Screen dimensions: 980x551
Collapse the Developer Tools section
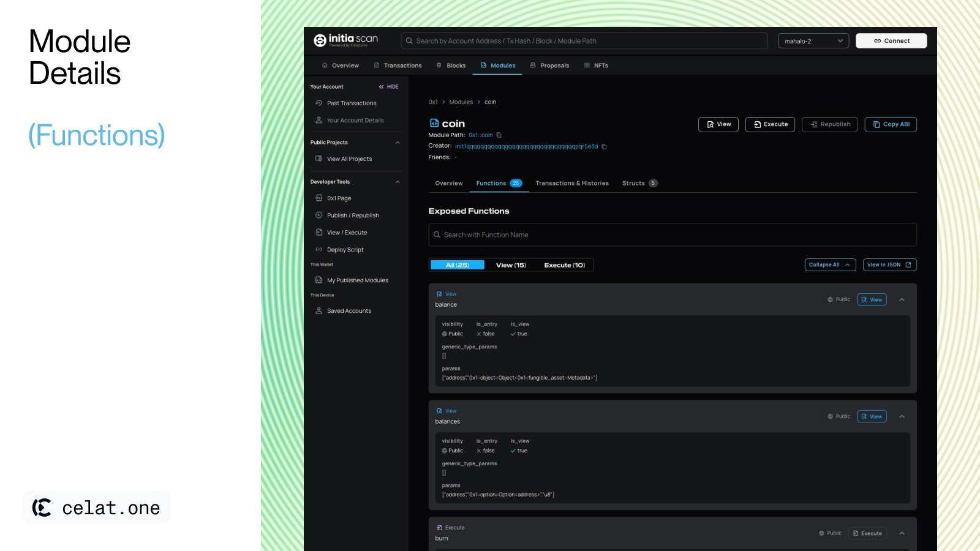coord(398,182)
